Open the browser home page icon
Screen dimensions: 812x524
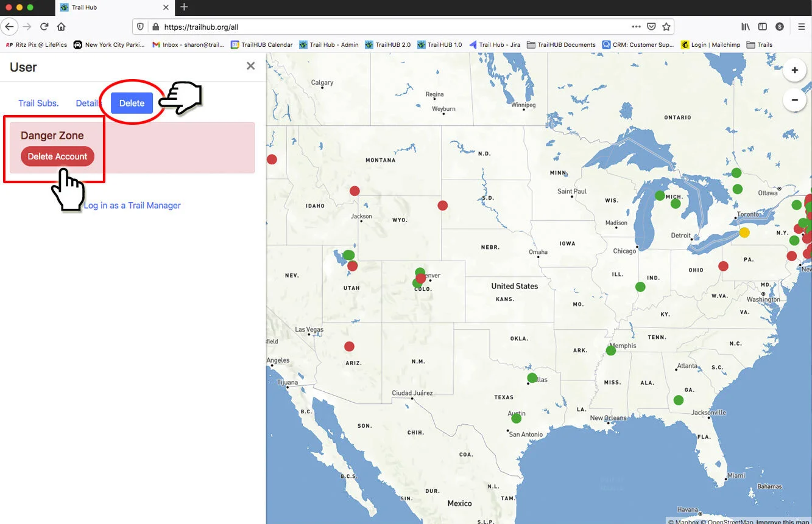coord(61,27)
